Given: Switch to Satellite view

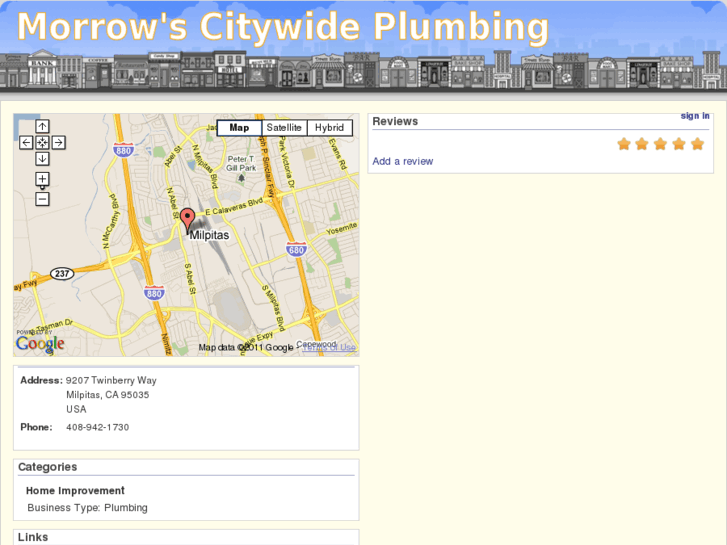Looking at the screenshot, I should (x=284, y=128).
